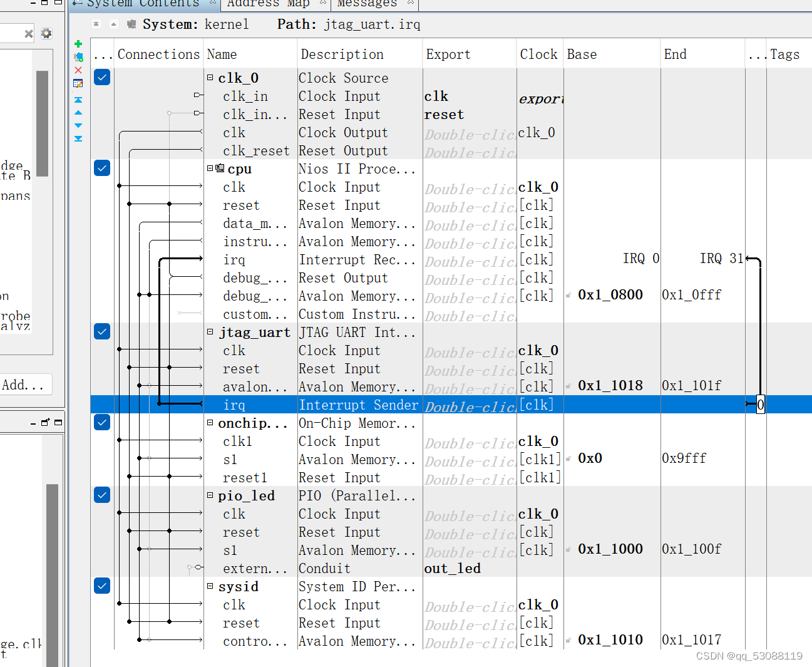Uncheck the onchip memory component checkbox
Viewport: 812px width, 667px height.
pos(102,422)
